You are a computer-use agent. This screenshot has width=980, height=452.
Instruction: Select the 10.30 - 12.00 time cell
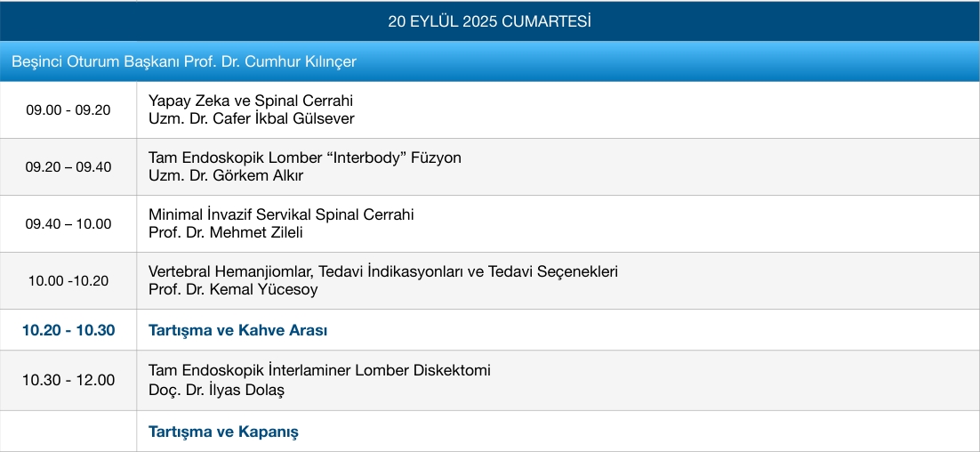tap(68, 380)
